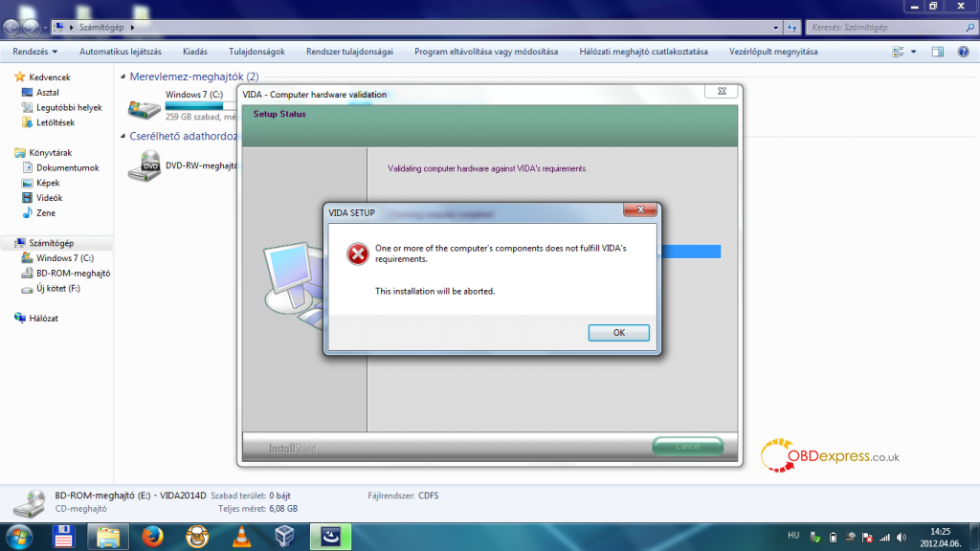This screenshot has width=980, height=551.
Task: Close the VIDA SETUP error dialog
Action: (640, 209)
